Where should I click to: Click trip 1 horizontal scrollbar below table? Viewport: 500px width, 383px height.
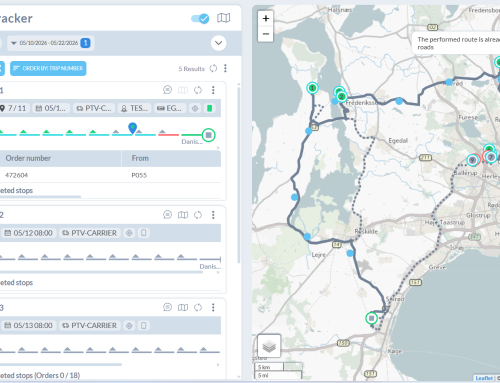pos(40,197)
